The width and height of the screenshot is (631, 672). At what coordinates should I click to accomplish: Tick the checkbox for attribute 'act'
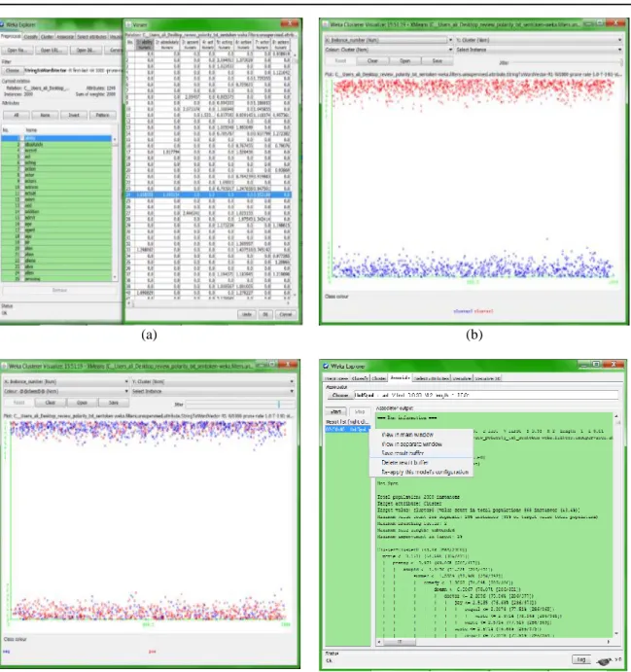coord(22,157)
